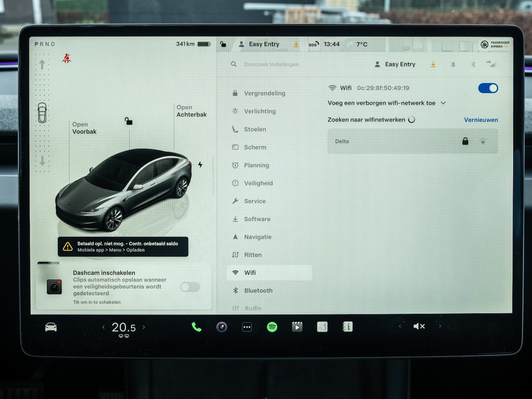Select the Delta wifi network
Viewport: 532px width, 399px height.
412,141
